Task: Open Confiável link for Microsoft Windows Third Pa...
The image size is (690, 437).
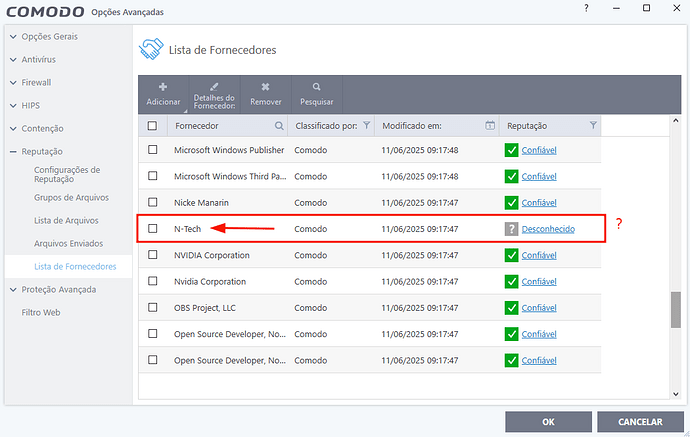Action: (539, 176)
